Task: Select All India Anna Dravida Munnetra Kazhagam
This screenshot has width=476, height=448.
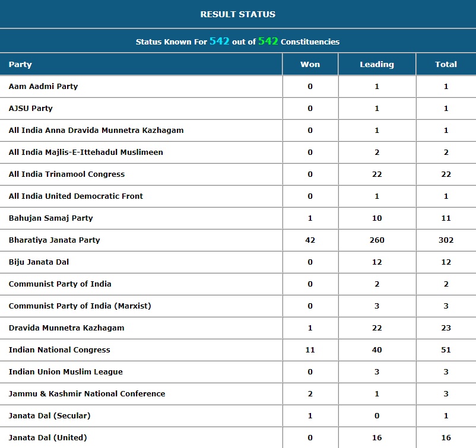Action: point(96,130)
